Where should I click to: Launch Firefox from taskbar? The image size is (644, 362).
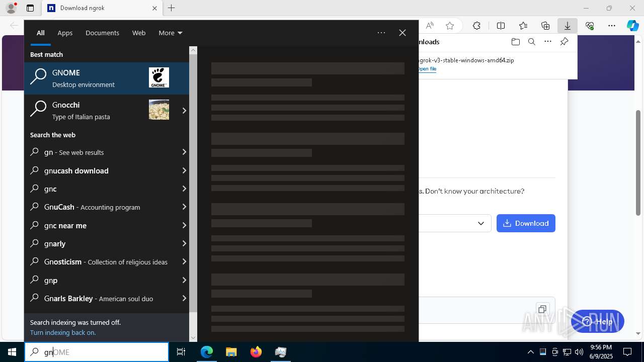pyautogui.click(x=256, y=352)
